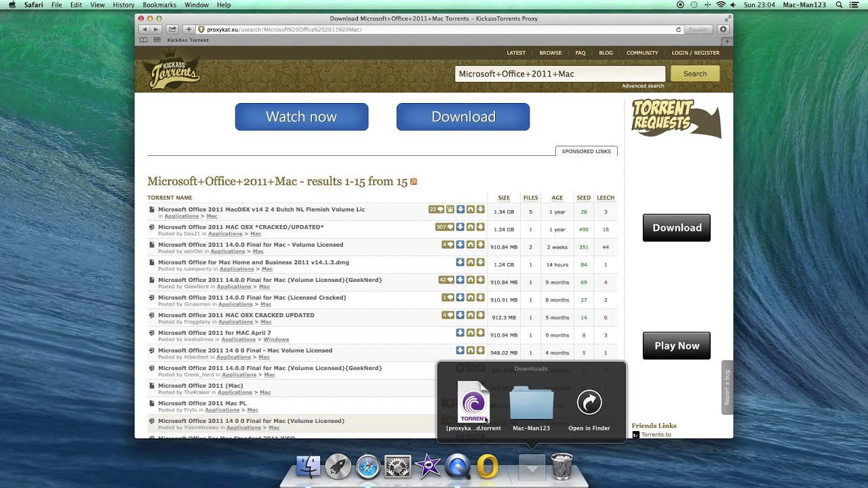Image resolution: width=868 pixels, height=488 pixels.
Task: Click Report a bug side tab
Action: click(x=727, y=387)
